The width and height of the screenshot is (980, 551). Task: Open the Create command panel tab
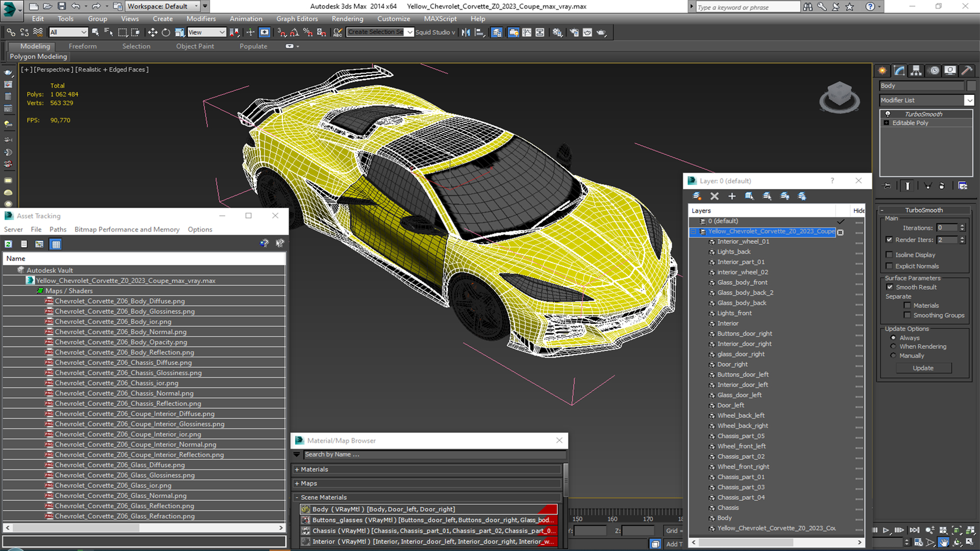click(882, 70)
